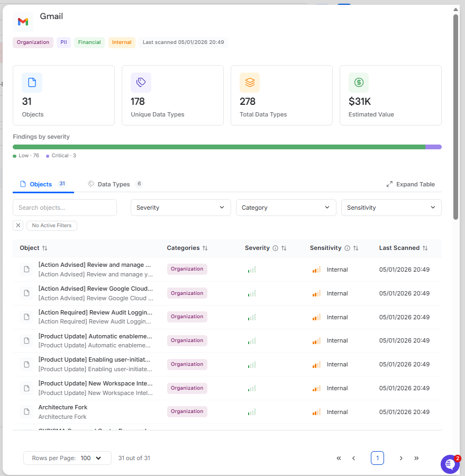Click the Objects document icon card
The image size is (465, 476).
32,82
